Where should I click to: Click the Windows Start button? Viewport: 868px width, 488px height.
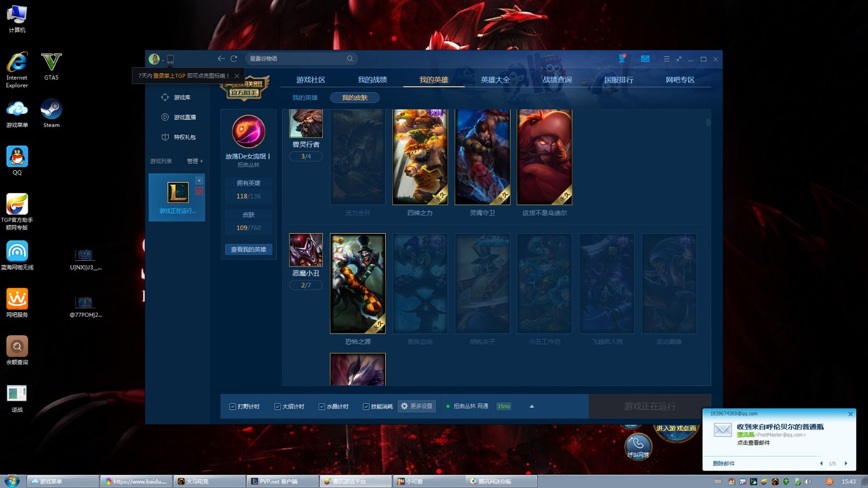[12, 481]
